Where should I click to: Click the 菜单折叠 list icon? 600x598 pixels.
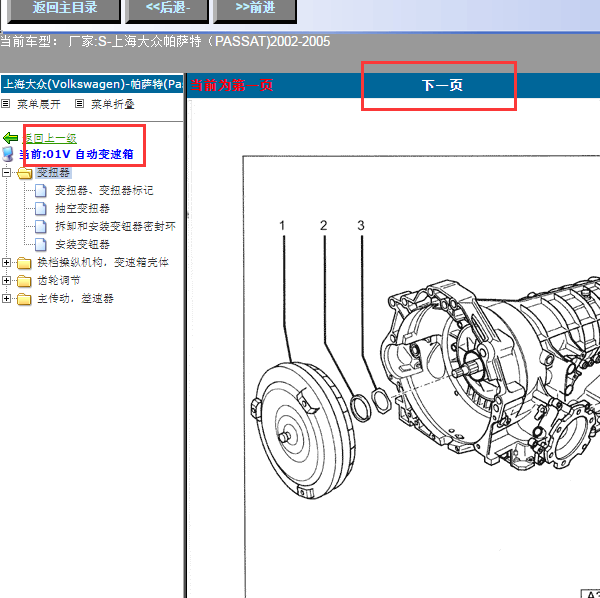click(x=79, y=104)
